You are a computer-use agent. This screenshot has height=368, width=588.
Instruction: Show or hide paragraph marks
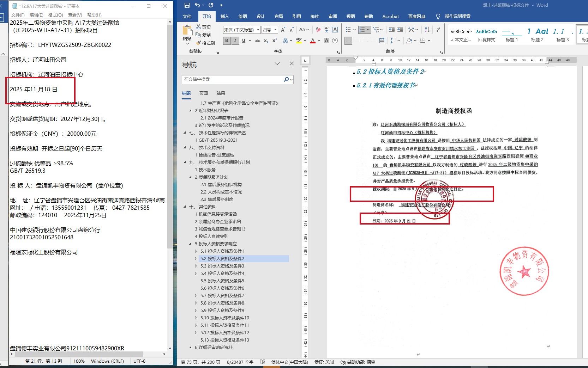pyautogui.click(x=438, y=30)
